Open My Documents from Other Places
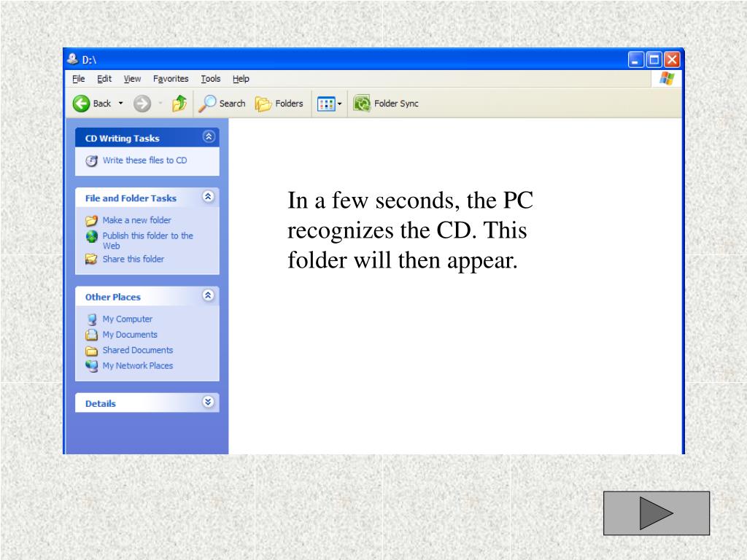 pos(130,335)
